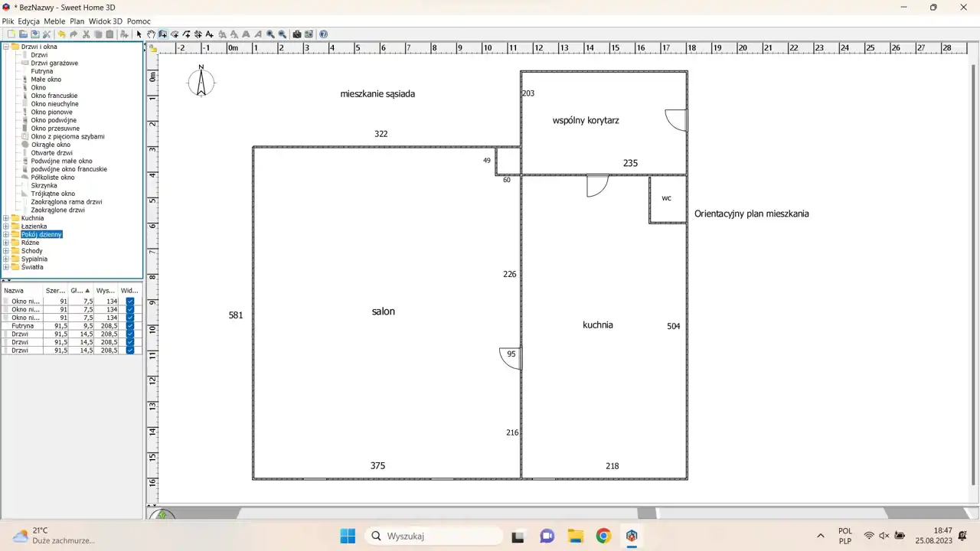Select the Create rooms tool
This screenshot has height=551, width=980.
click(175, 34)
